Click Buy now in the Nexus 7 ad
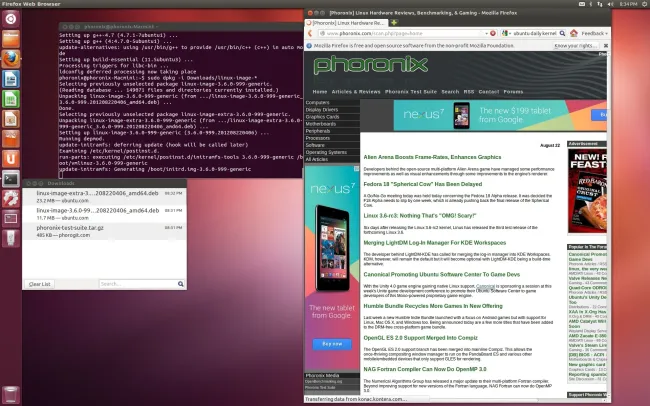Image resolution: width=650 pixels, height=406 pixels. (x=332, y=344)
